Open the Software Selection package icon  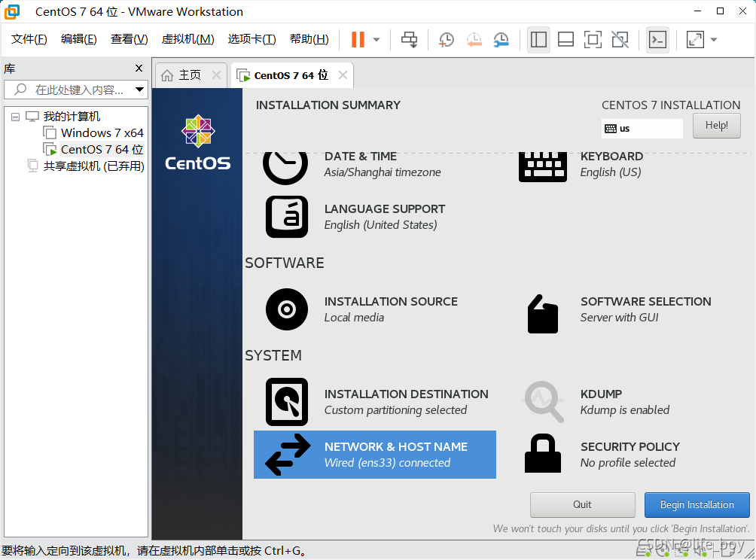(x=542, y=314)
